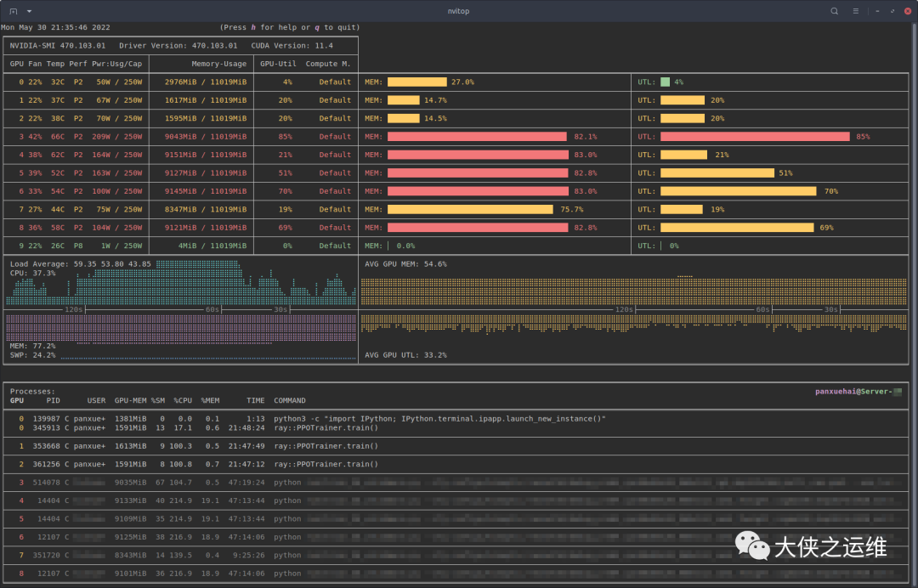Click the %CPU column header
Image resolution: width=918 pixels, height=588 pixels.
click(183, 401)
